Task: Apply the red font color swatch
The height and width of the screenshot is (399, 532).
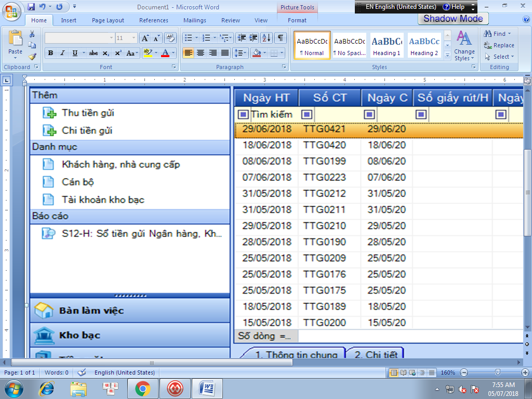Action: [165, 53]
